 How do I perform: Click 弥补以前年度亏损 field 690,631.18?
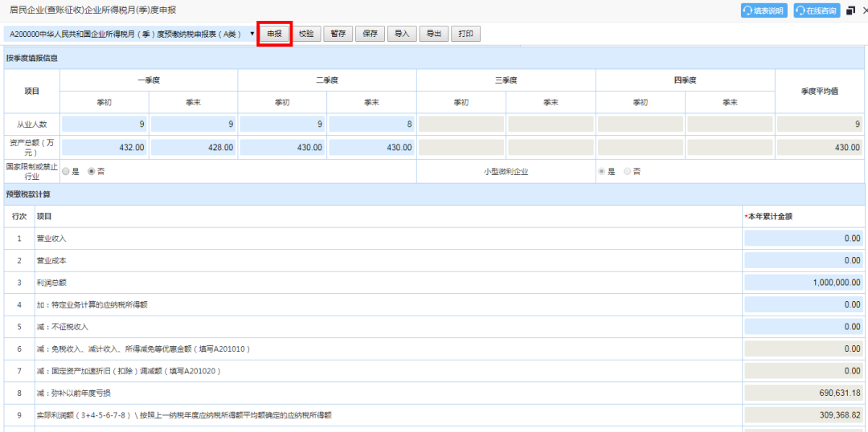pyautogui.click(x=804, y=393)
